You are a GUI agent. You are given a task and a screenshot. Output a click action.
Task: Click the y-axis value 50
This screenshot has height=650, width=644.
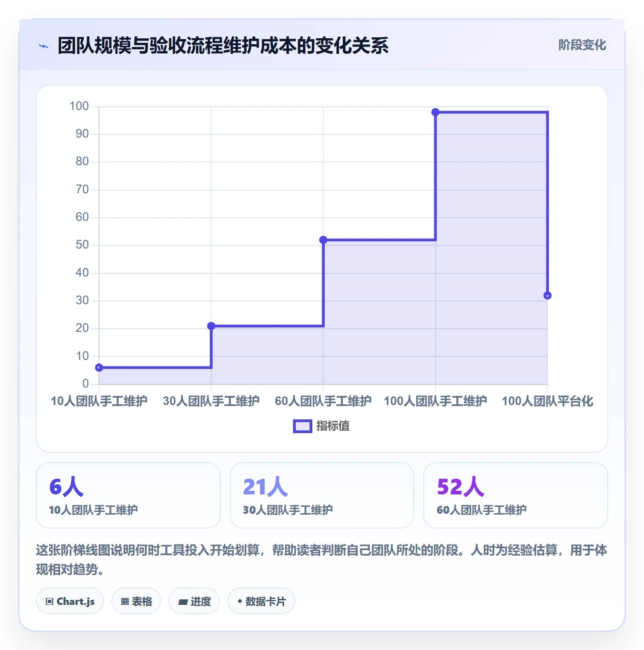coord(82,245)
